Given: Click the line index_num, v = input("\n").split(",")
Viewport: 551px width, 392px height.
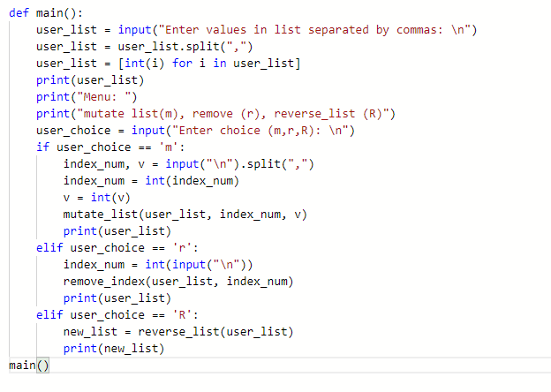Looking at the screenshot, I should (x=188, y=164).
